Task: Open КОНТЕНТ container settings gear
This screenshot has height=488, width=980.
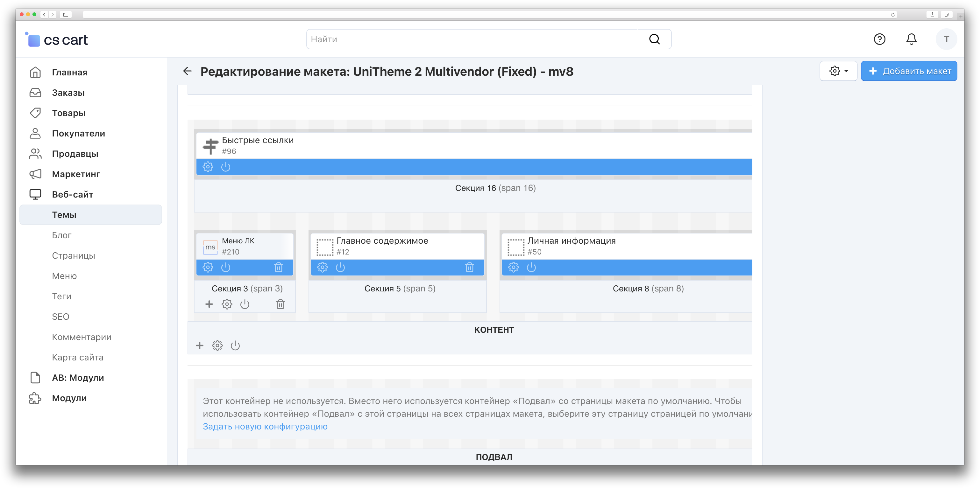Action: [217, 345]
